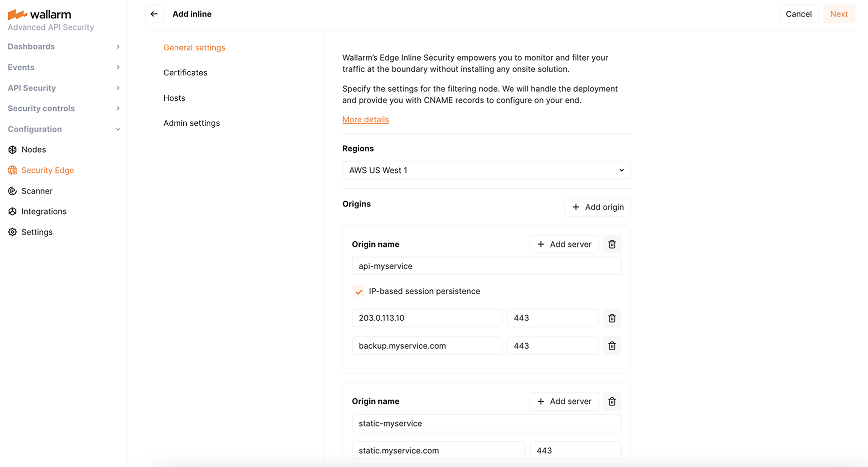Toggle IP-based session persistence checkbox
The image size is (868, 467).
tap(359, 291)
